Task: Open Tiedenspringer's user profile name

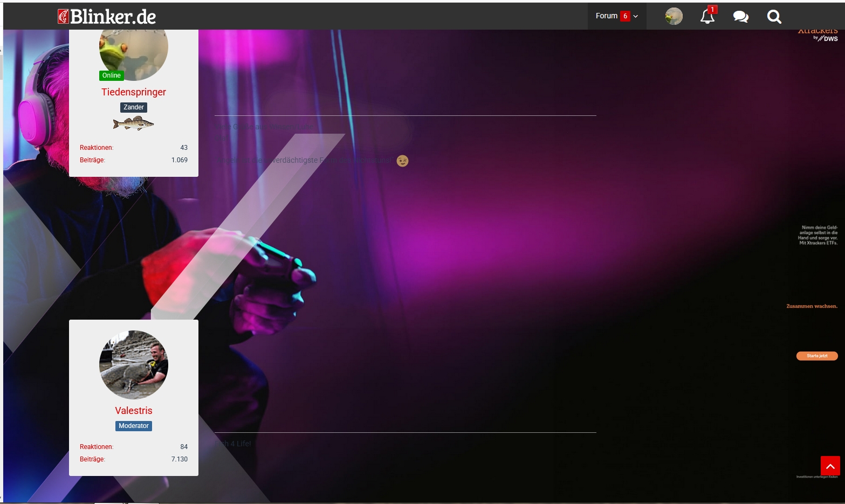Action: 134,92
